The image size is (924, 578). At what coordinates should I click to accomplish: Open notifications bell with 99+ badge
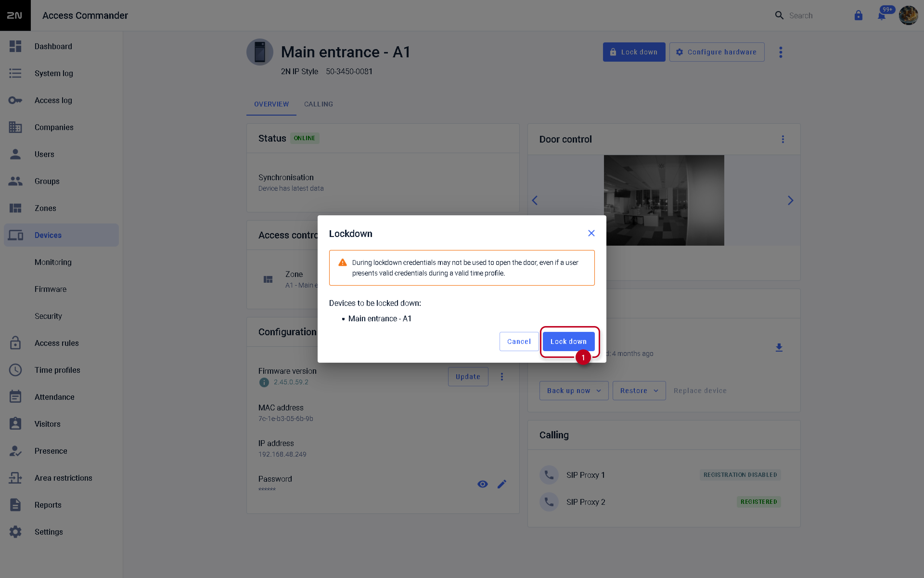[x=882, y=15]
